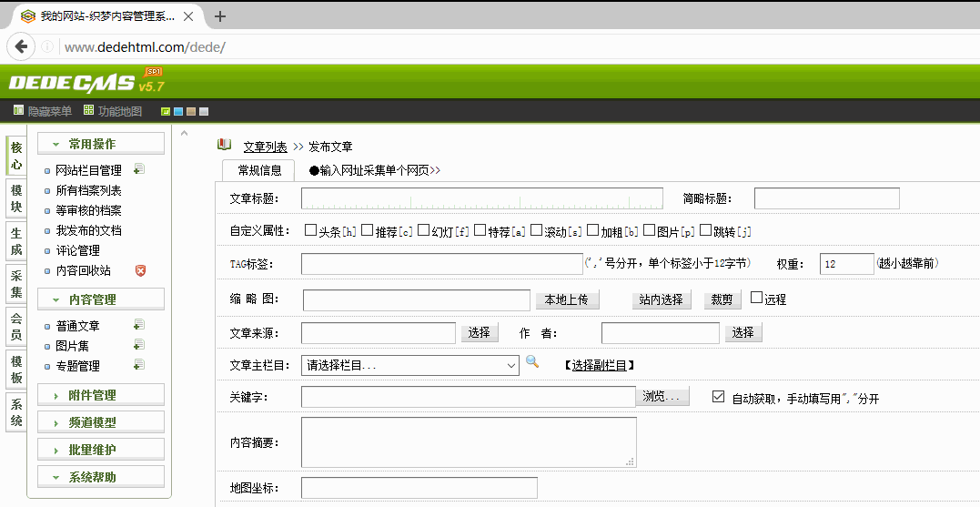Check the 跳转[j] attribute checkbox
980x507 pixels.
click(x=705, y=230)
